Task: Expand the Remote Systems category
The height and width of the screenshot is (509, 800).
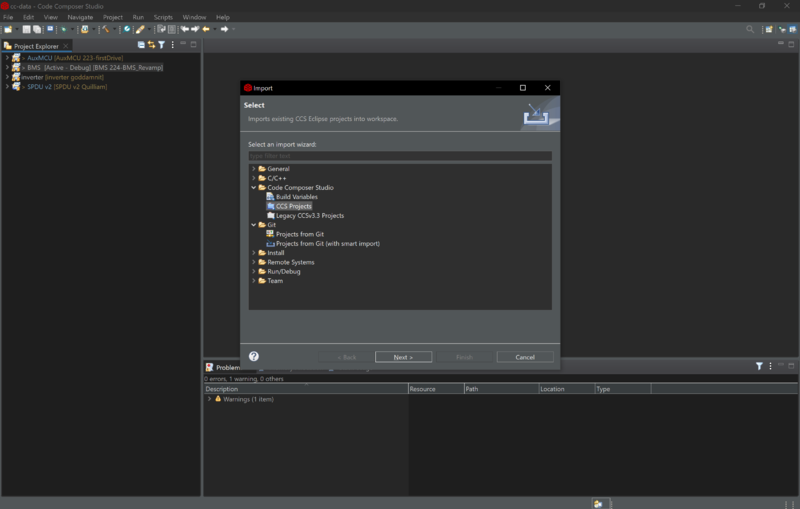Action: (x=253, y=262)
